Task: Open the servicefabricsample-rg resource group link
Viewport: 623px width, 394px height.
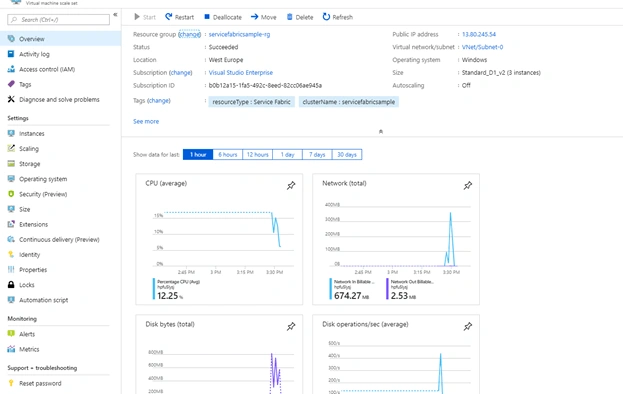Action: (x=239, y=34)
